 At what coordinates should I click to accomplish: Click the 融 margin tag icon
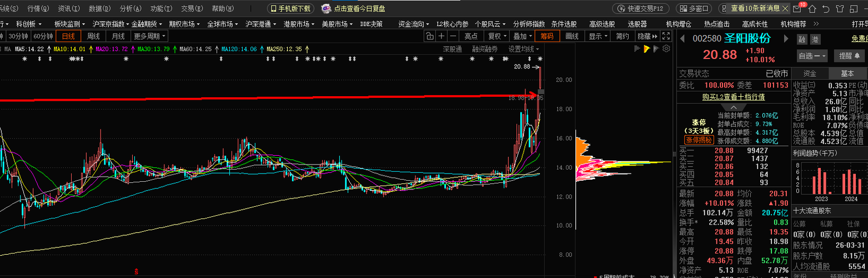pyautogui.click(x=802, y=39)
